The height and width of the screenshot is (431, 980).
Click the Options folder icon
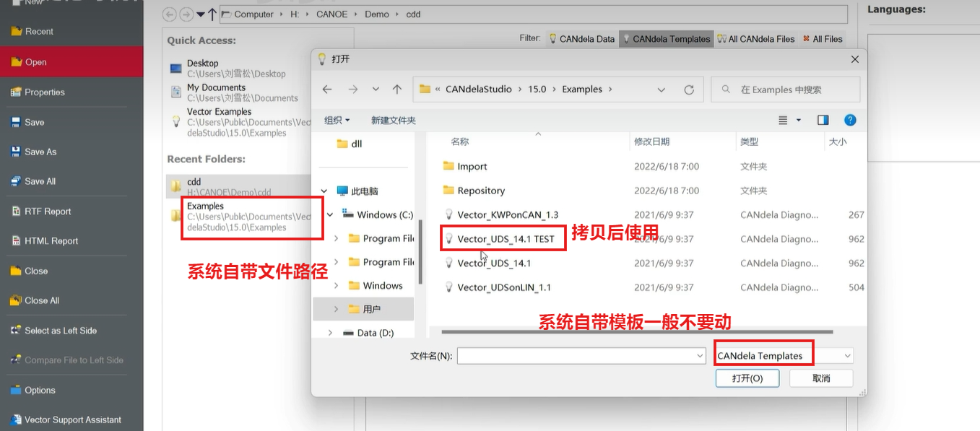coord(16,391)
